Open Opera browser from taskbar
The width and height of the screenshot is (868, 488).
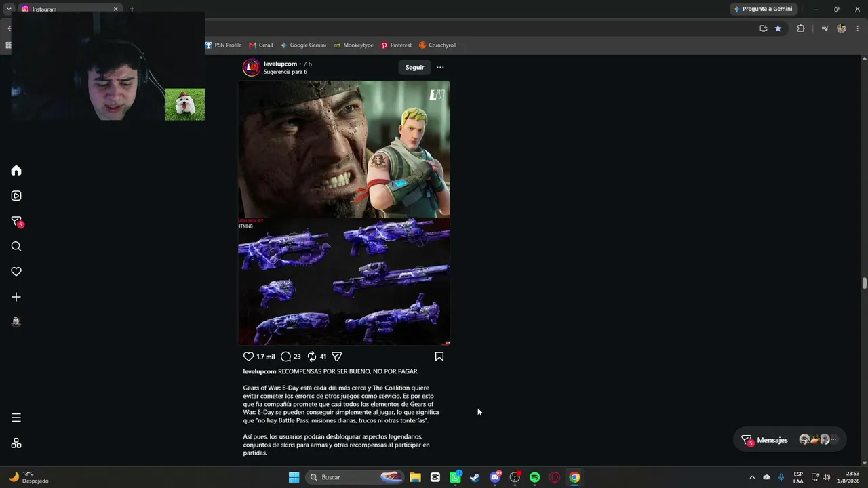tap(555, 477)
